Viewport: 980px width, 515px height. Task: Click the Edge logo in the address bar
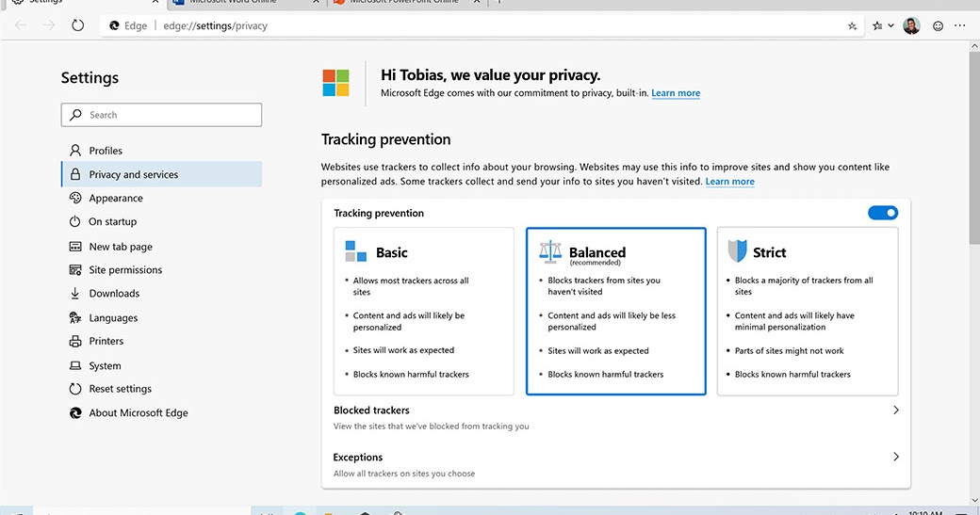click(x=114, y=25)
